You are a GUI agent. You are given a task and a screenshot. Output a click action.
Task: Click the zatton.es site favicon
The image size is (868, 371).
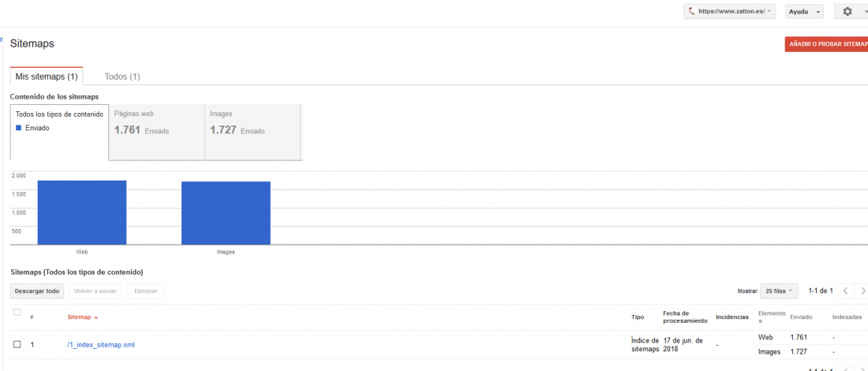click(x=691, y=12)
